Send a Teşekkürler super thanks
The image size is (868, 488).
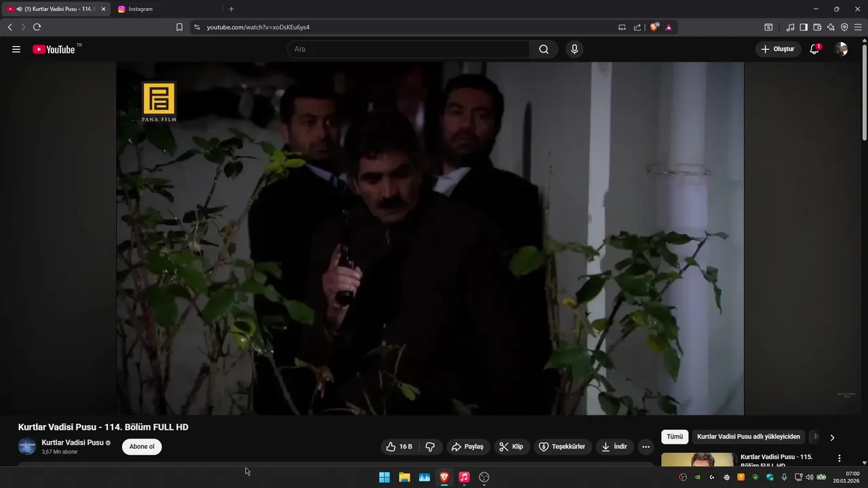point(561,447)
